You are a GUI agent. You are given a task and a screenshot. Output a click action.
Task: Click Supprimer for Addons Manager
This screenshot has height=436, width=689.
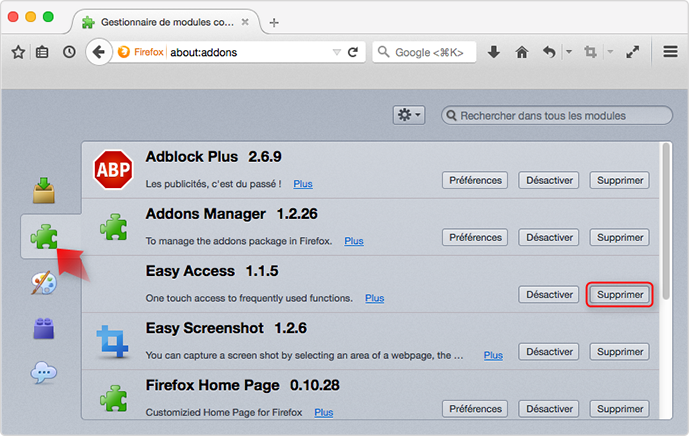pos(620,237)
